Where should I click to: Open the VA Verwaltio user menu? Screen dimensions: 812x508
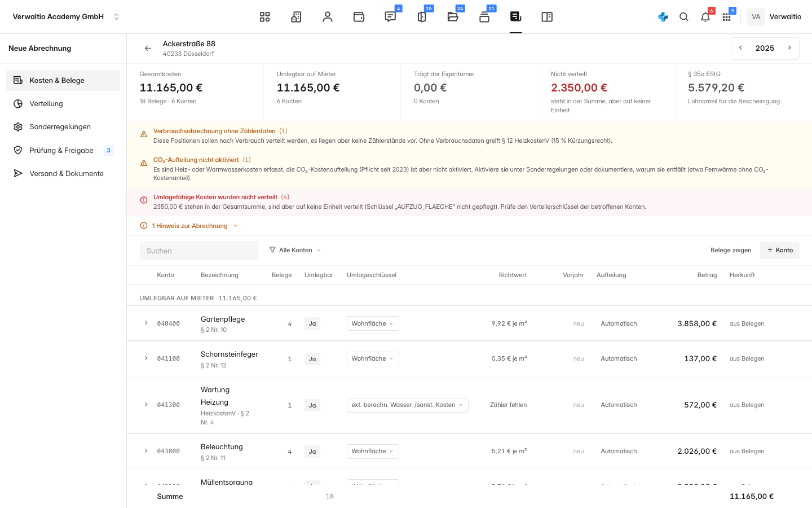coord(775,17)
